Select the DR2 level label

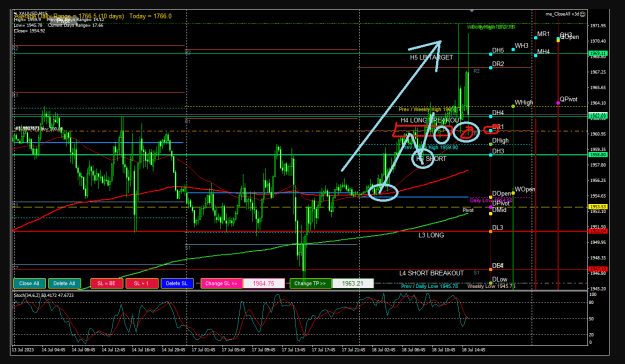pos(498,64)
